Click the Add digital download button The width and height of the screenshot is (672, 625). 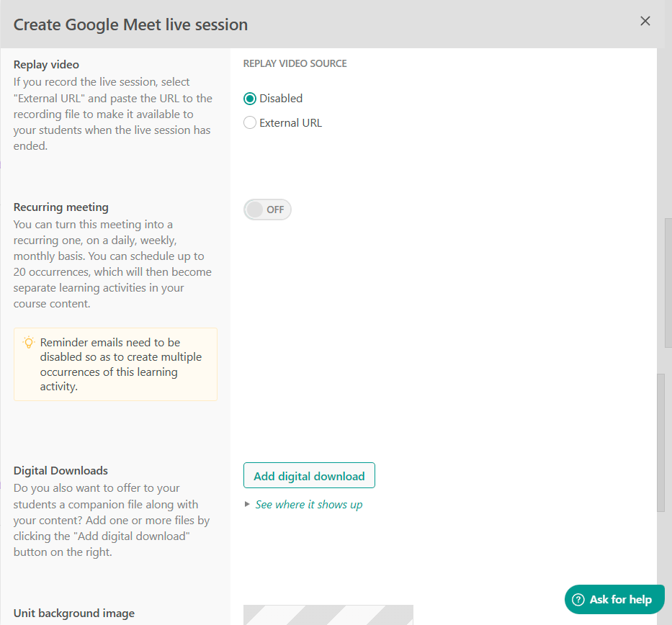(x=309, y=475)
